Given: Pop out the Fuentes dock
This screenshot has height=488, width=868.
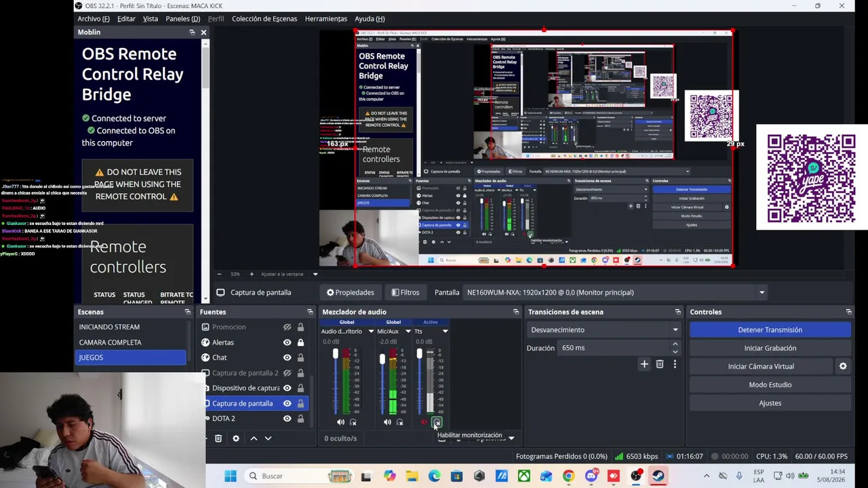Looking at the screenshot, I should [x=311, y=312].
